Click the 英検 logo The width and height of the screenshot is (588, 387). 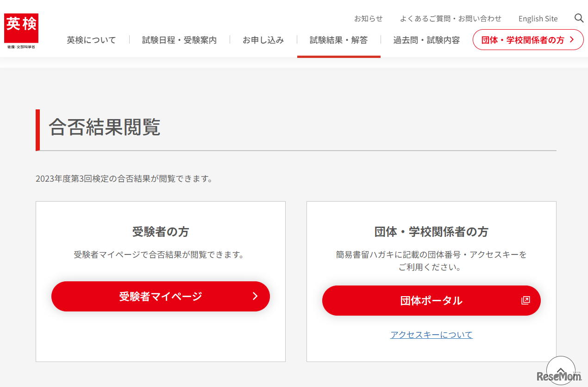tap(21, 31)
